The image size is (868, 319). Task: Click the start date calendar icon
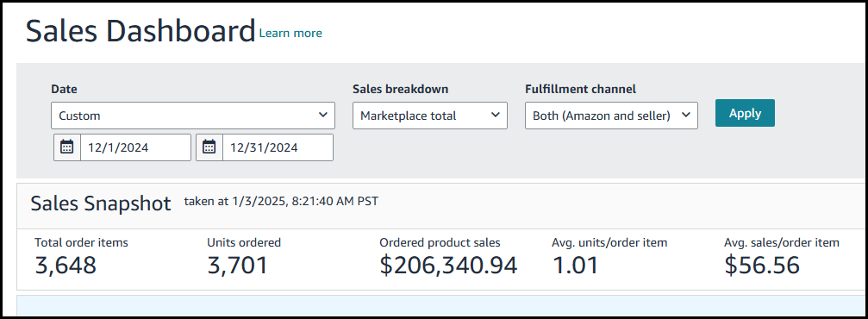click(67, 147)
